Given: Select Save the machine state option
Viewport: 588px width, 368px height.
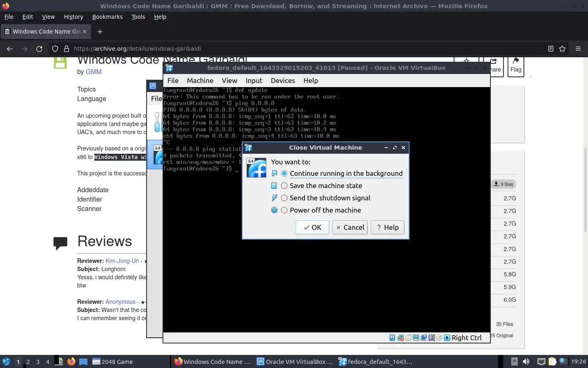Looking at the screenshot, I should tap(321, 186).
